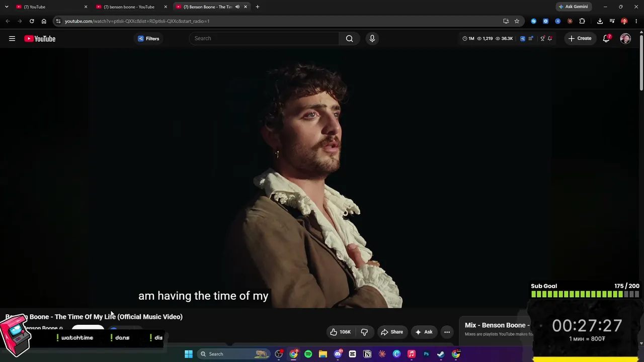The width and height of the screenshot is (644, 362).
Task: Close the "bensen boone - YouTube" tab
Action: (x=166, y=7)
